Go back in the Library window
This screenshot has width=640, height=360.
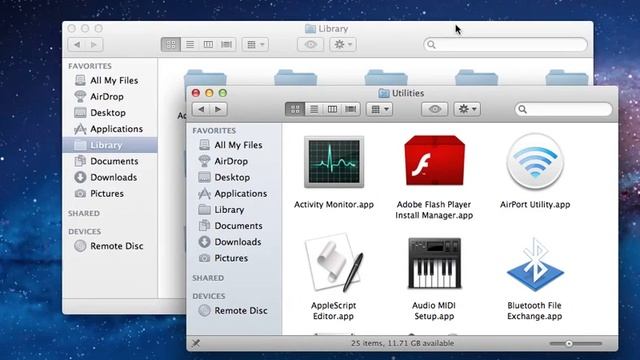point(77,44)
